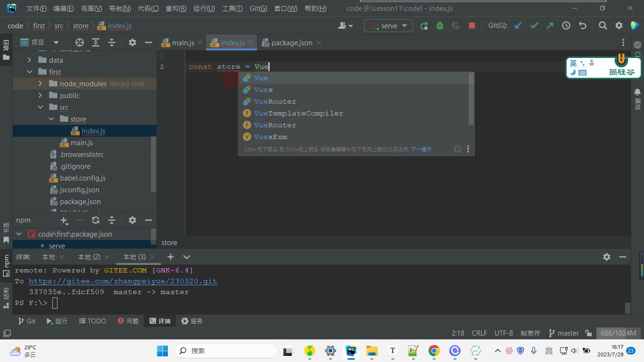Open the project view mode dropdown arrow
This screenshot has width=644, height=362.
[x=56, y=42]
